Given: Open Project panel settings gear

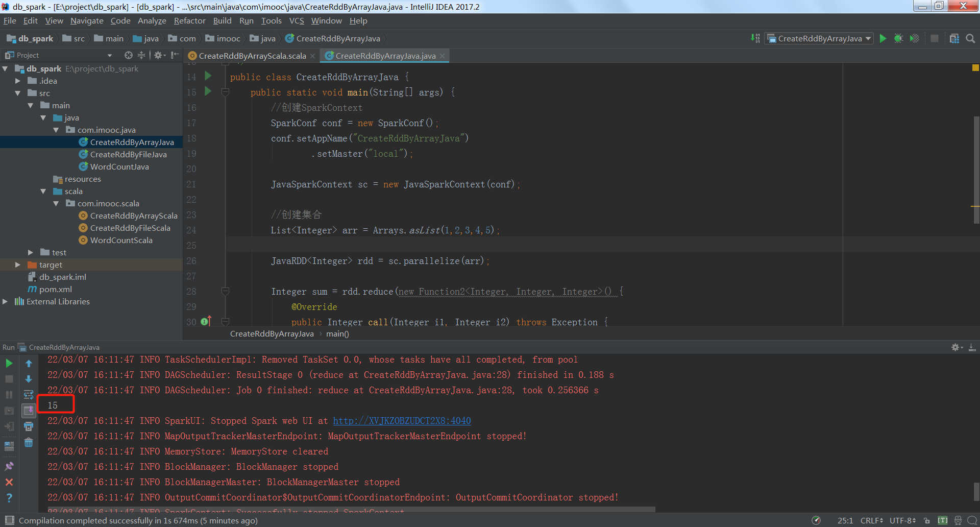Looking at the screenshot, I should tap(159, 55).
